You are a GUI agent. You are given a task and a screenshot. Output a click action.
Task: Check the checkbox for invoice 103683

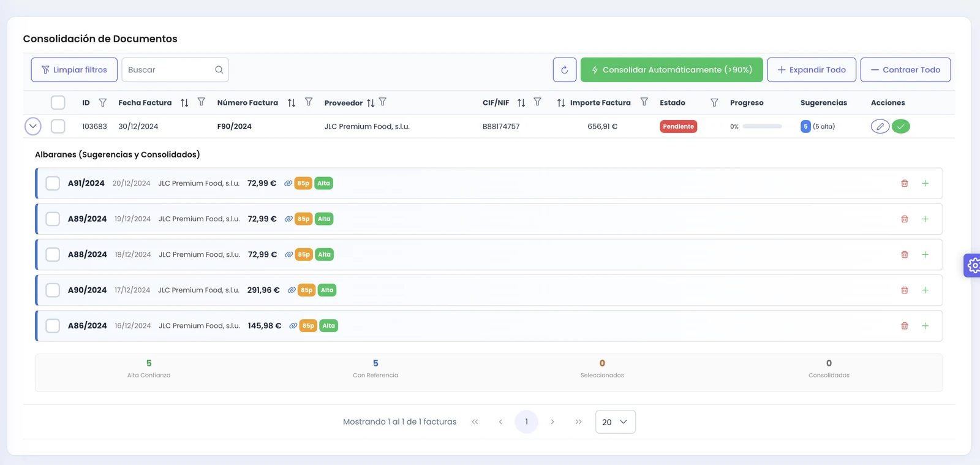tap(58, 126)
